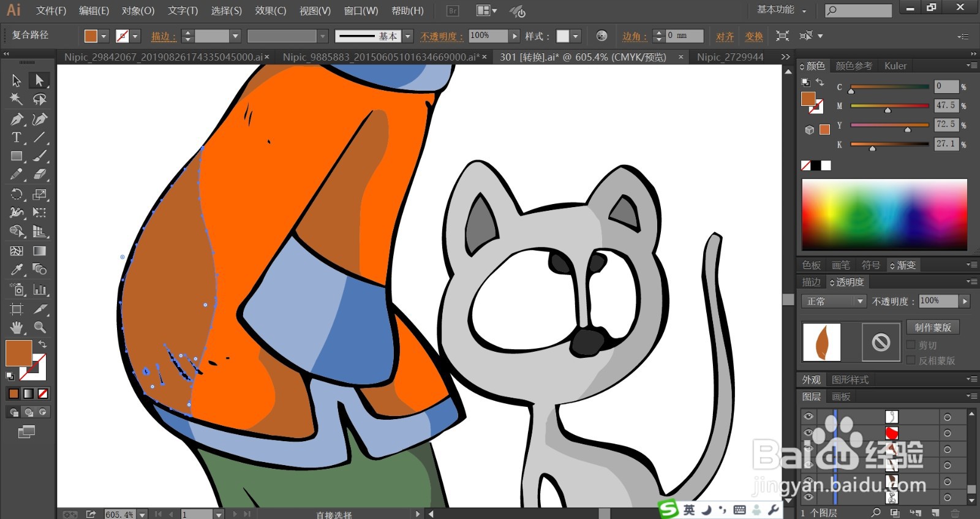
Task: Open the 基本功能 workspace switcher
Action: tap(782, 10)
